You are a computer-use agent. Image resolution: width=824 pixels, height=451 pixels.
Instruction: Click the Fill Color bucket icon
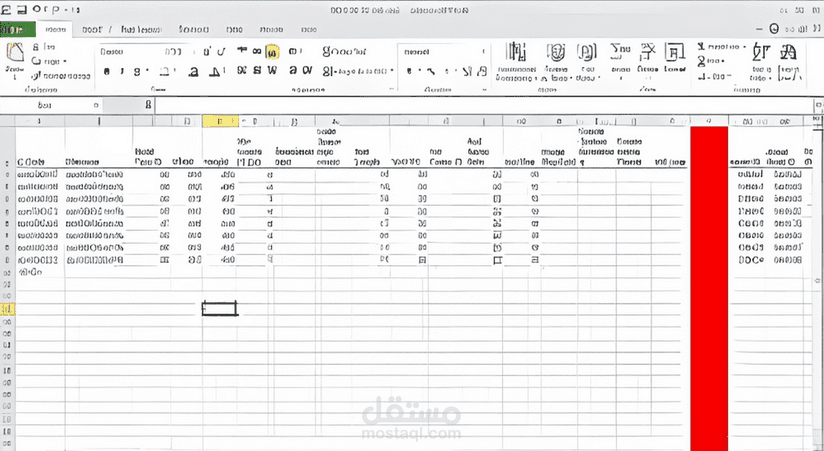194,71
